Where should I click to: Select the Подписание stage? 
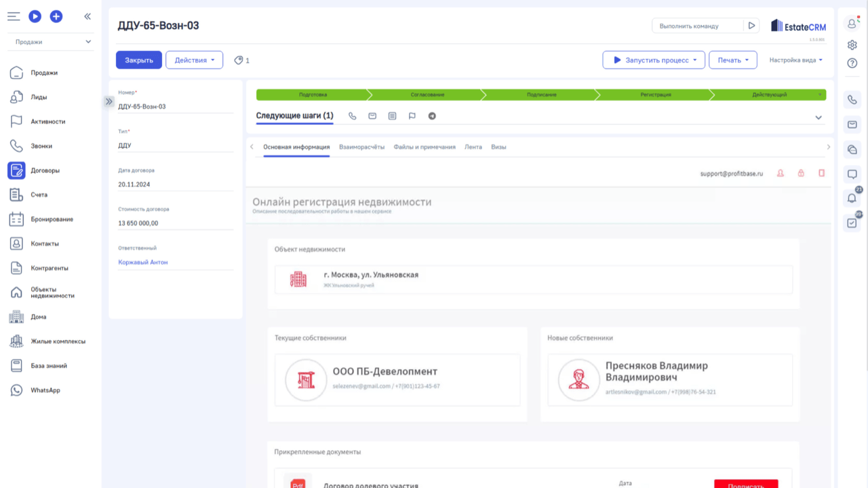click(542, 95)
